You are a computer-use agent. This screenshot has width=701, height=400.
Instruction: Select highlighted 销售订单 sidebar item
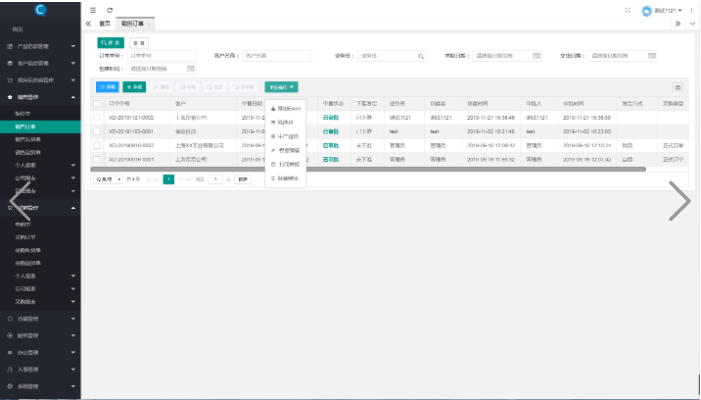(x=40, y=127)
